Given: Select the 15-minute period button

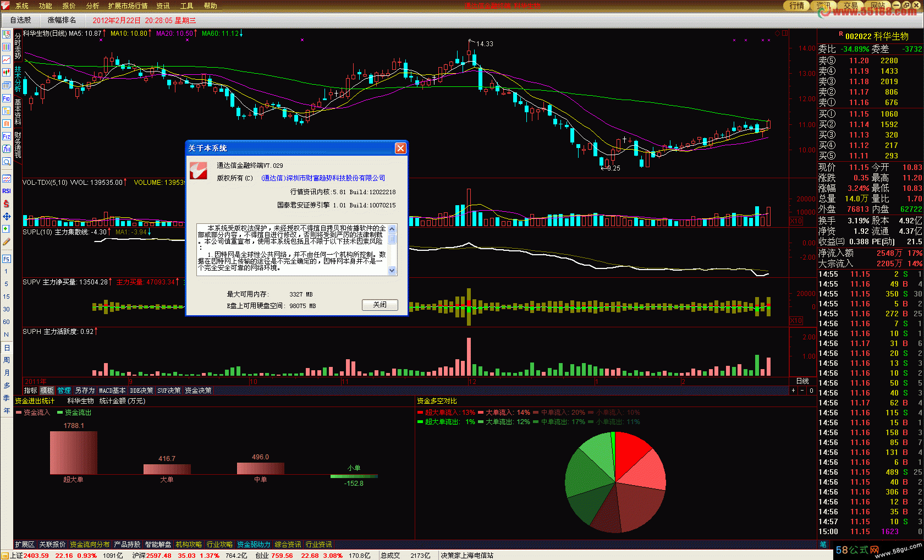Looking at the screenshot, I should coord(7,297).
